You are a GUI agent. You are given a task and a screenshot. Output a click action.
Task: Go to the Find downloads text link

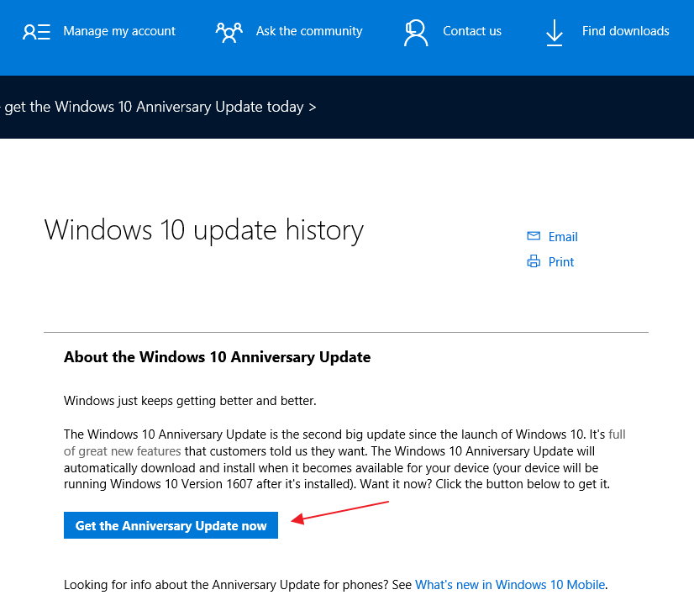pyautogui.click(x=625, y=31)
